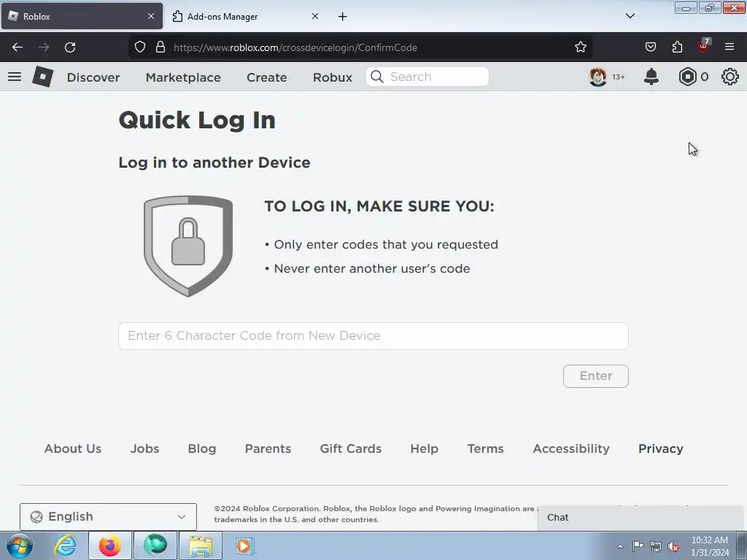Screen dimensions: 747x560
Task: Click the Firefox taskbar icon
Action: pos(110,545)
